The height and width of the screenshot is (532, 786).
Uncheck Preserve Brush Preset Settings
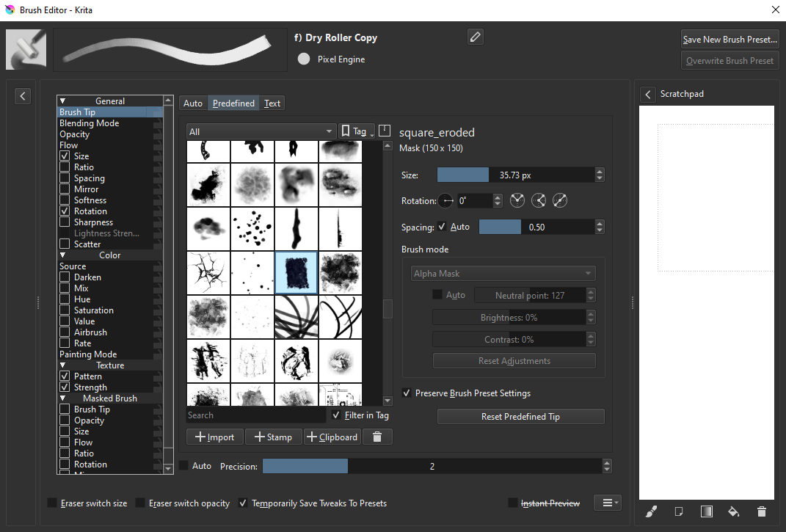(x=407, y=393)
